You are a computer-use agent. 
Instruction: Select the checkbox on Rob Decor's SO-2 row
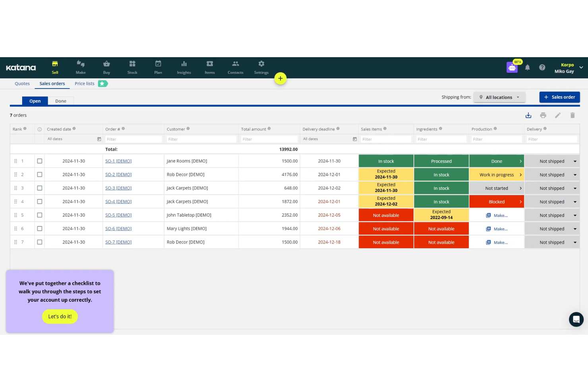point(39,174)
